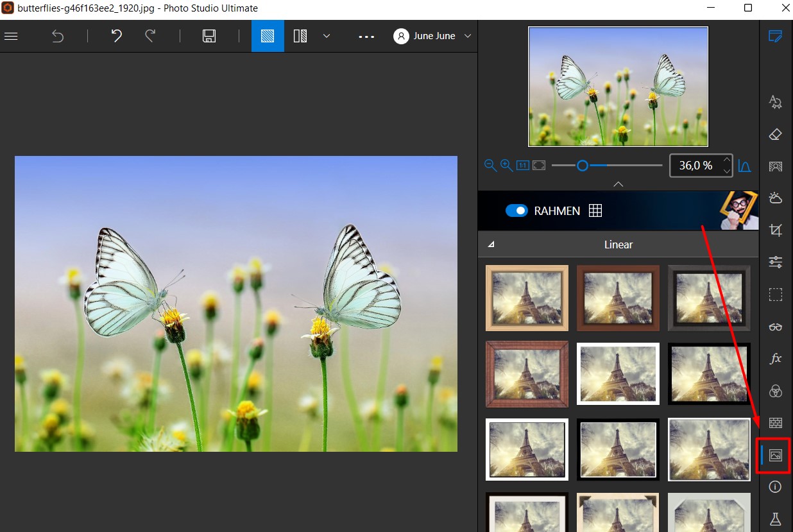The image size is (793, 532).
Task: Collapse the Linear frames section triangle
Action: pos(491,245)
